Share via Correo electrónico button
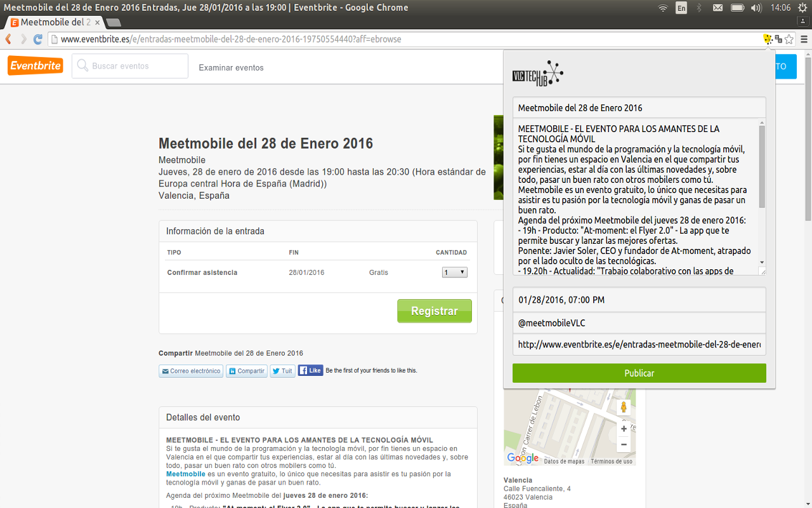This screenshot has height=508, width=812. (191, 371)
